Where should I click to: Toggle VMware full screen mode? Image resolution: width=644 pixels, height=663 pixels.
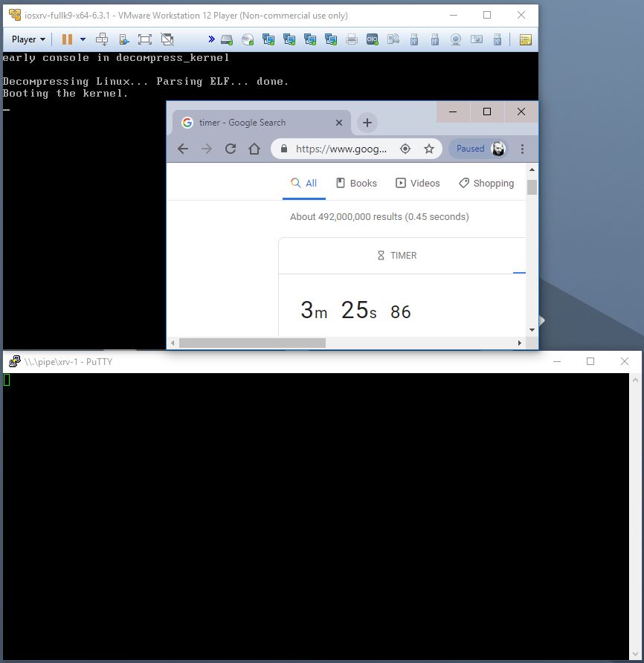145,39
